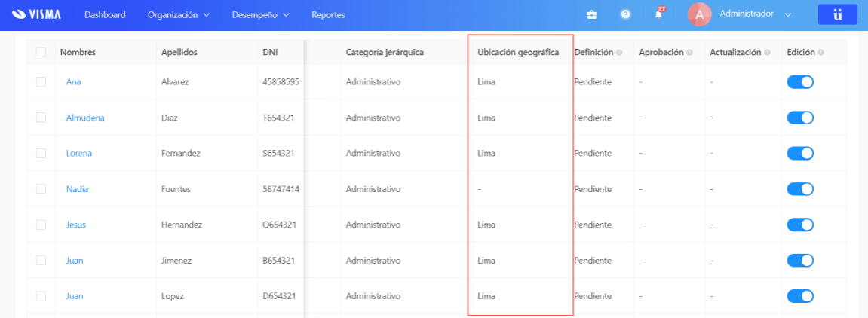Open the briefcase icon in header
Screen dimensions: 868x318
[x=592, y=15]
